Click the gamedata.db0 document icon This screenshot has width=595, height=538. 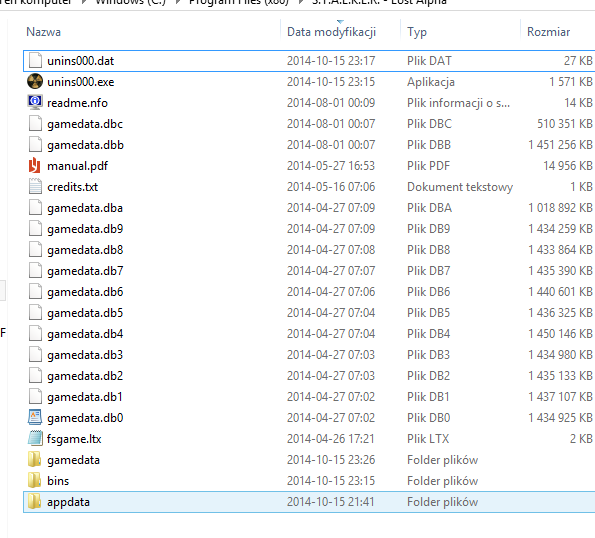tap(35, 417)
